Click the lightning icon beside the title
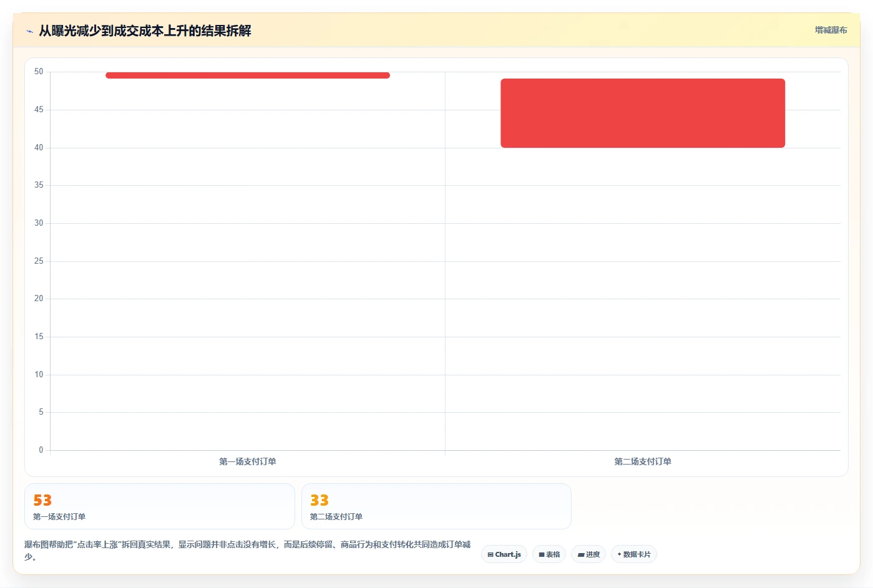The image size is (873, 588). [29, 31]
